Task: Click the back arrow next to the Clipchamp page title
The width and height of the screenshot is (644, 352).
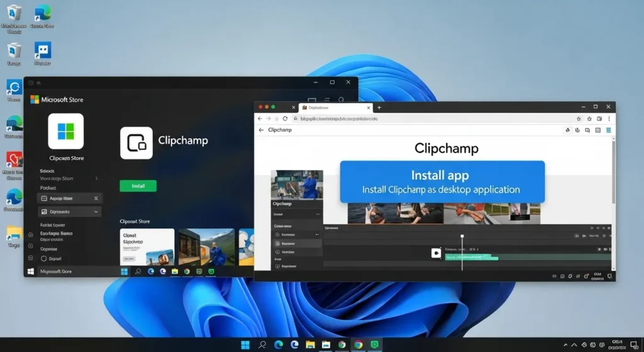Action: [x=261, y=130]
